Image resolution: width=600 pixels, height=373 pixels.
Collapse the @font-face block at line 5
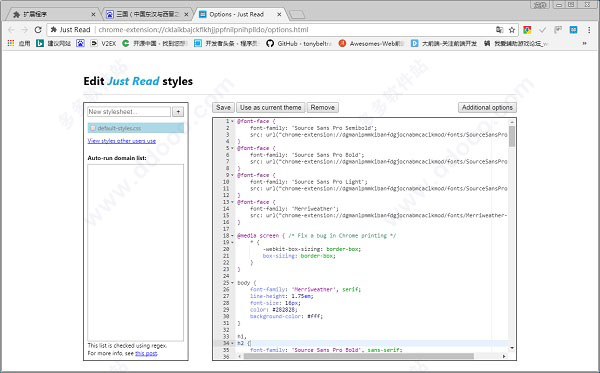232,148
